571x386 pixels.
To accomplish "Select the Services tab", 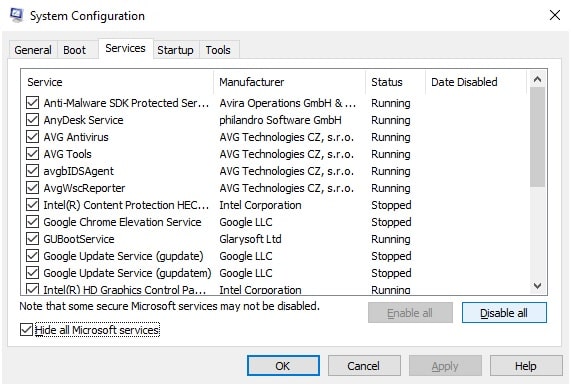I will pyautogui.click(x=125, y=48).
